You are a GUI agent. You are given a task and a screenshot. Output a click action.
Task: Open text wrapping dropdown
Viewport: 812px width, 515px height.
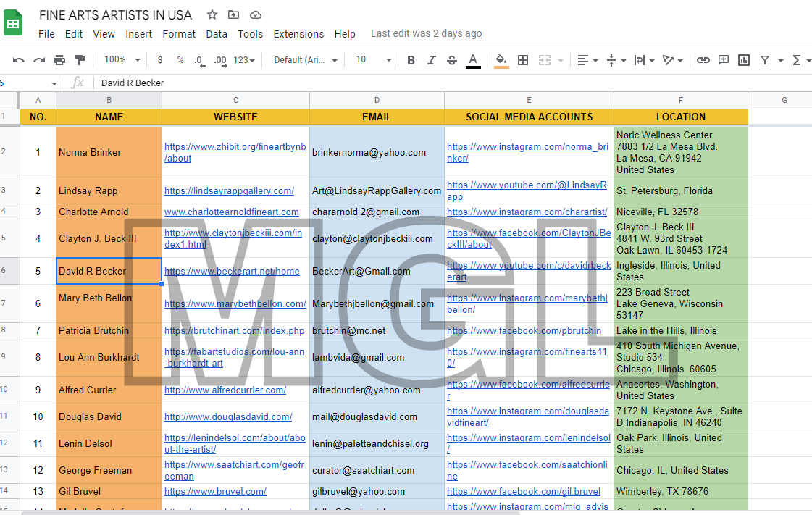tap(644, 61)
